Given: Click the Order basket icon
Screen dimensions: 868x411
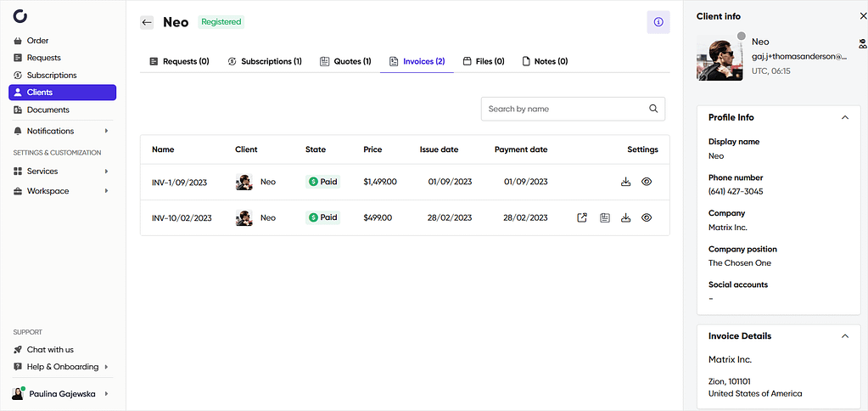Looking at the screenshot, I should tap(18, 41).
